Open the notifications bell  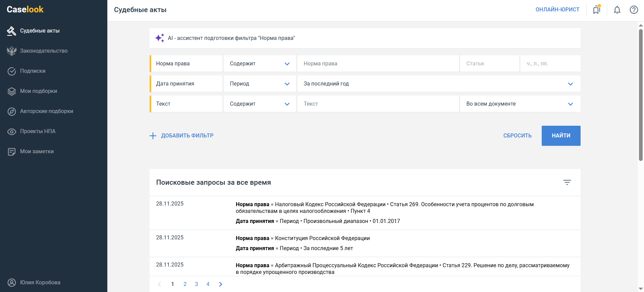coord(617,10)
